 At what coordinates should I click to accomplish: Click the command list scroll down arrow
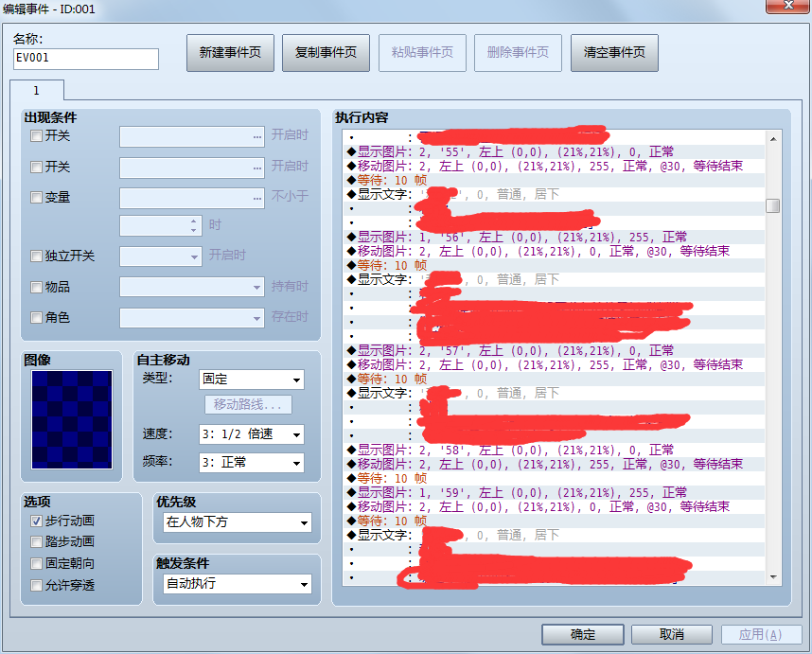772,576
